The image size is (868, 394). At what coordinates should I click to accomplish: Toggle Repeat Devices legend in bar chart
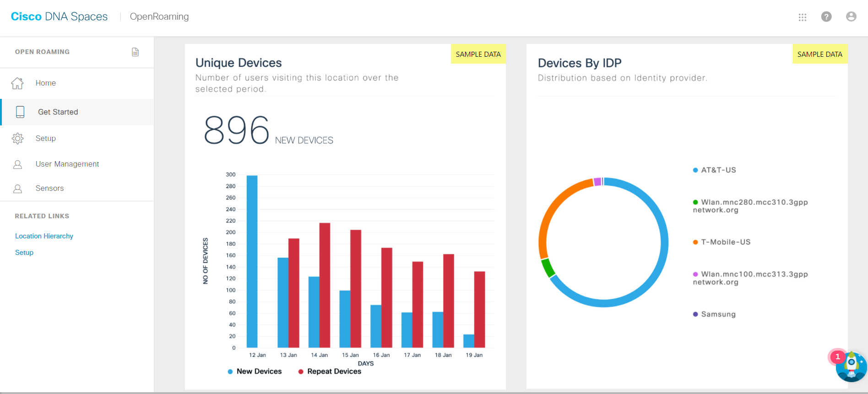330,372
